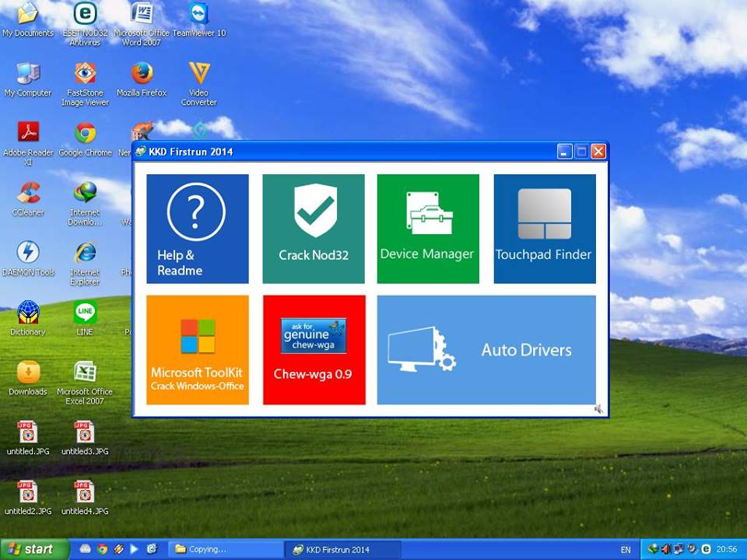Mute sound via speaker icon in KKD window

598,408
